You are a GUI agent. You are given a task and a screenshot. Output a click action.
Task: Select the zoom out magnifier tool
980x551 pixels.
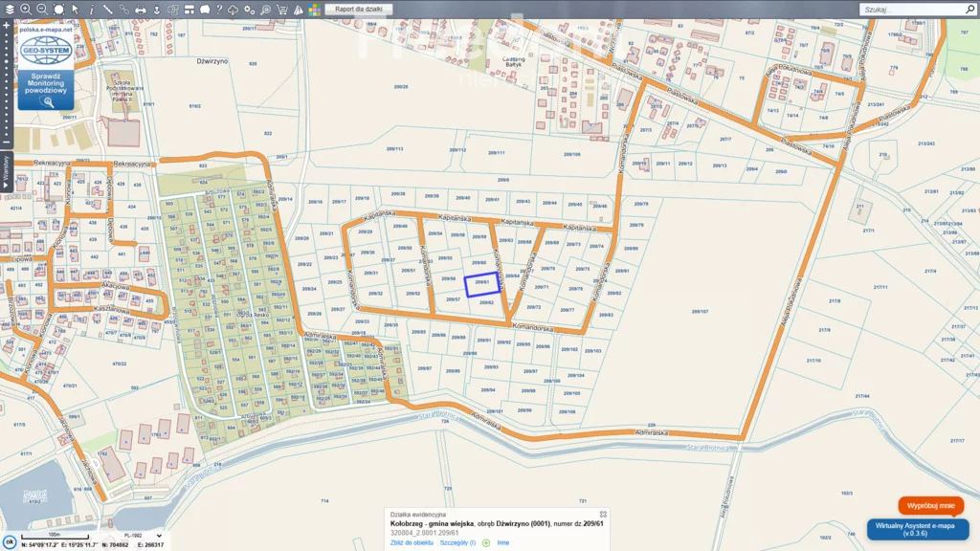tap(42, 9)
